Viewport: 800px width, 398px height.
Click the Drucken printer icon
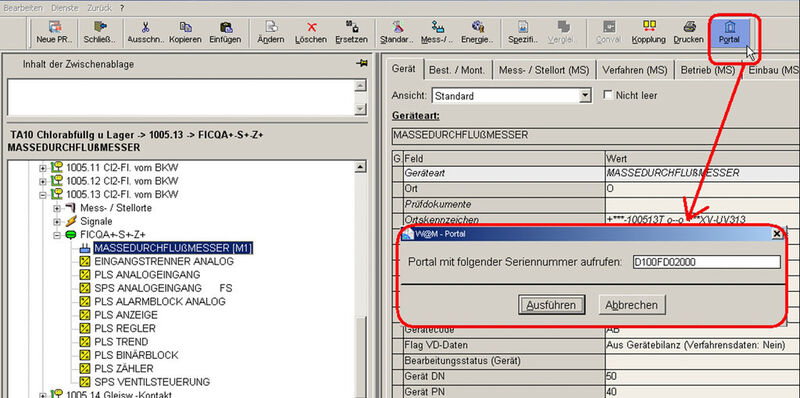coord(689,27)
